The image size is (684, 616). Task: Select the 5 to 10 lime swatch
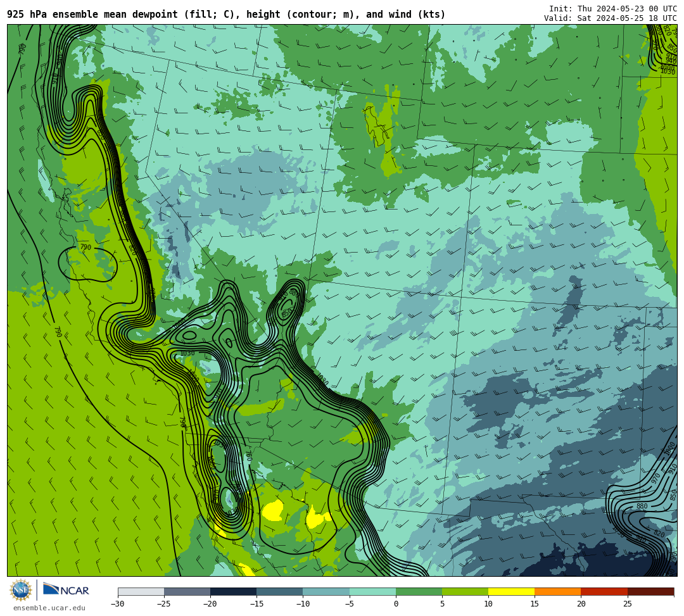(465, 591)
